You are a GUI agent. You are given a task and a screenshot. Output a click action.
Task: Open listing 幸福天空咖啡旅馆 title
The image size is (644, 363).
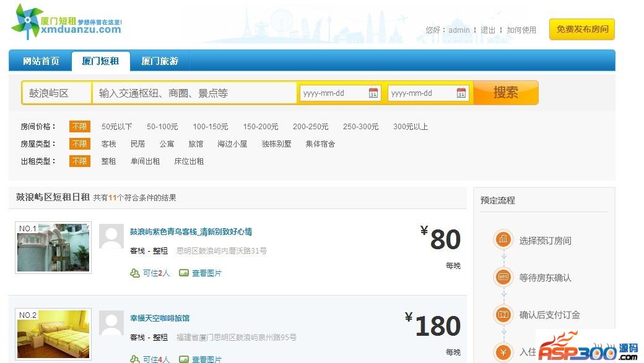click(160, 318)
